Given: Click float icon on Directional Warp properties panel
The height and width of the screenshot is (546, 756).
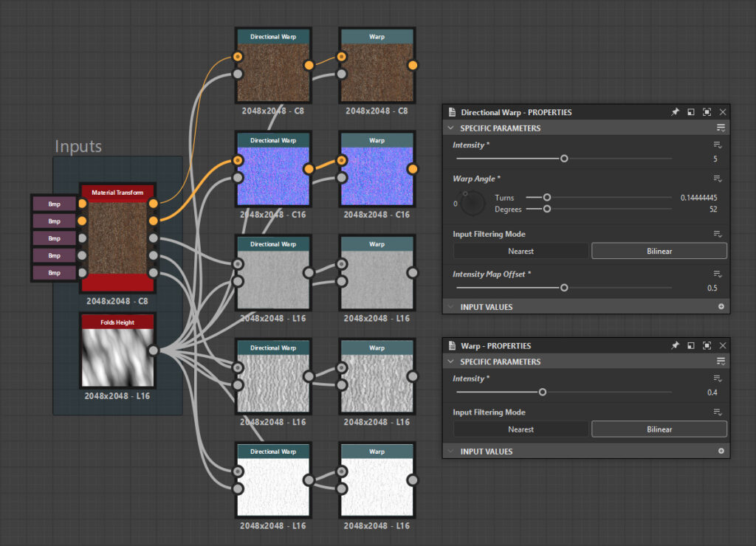Looking at the screenshot, I should coord(691,112).
